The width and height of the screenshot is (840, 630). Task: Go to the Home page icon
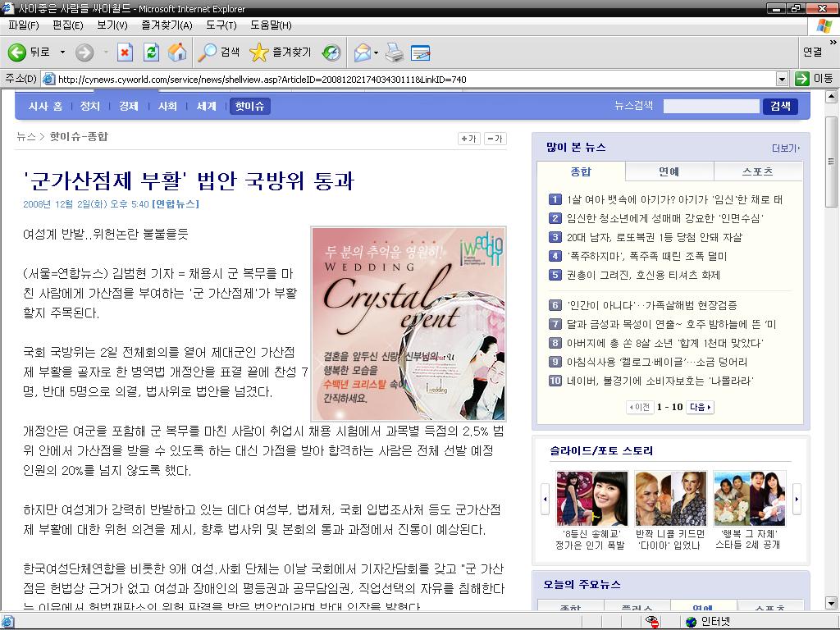tap(177, 52)
